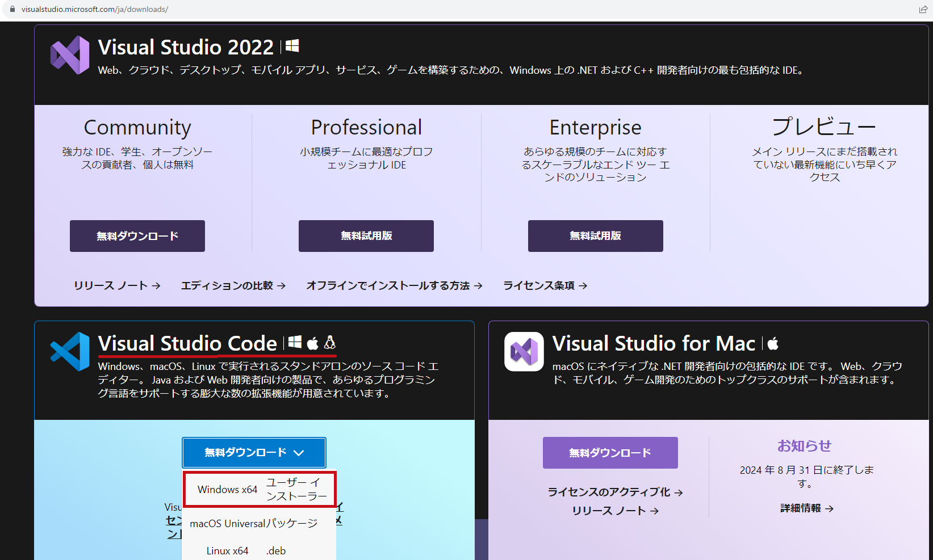Click the Visual Studio 2022 title text
Viewport: 933px width, 560px height.
pyautogui.click(x=186, y=47)
